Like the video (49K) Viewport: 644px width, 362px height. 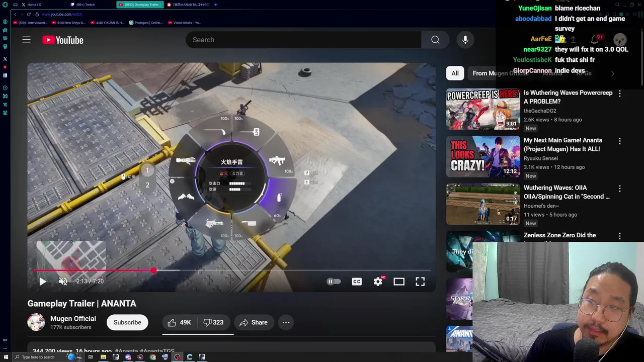(180, 322)
